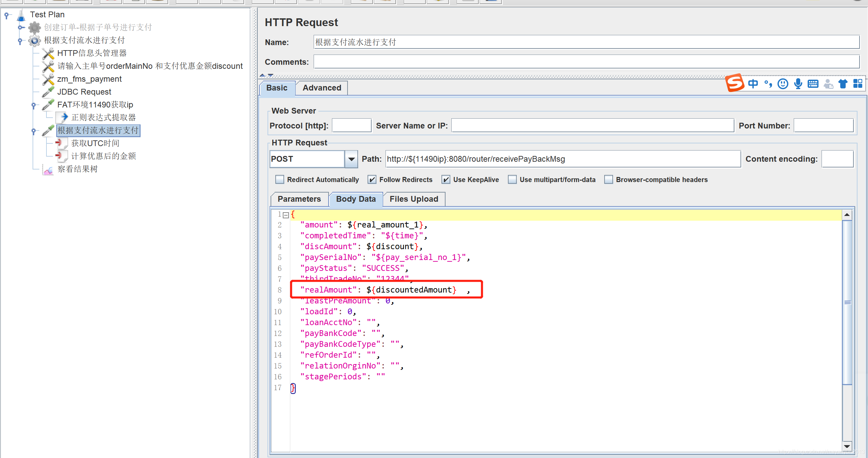Open the Files Upload tab

[414, 199]
